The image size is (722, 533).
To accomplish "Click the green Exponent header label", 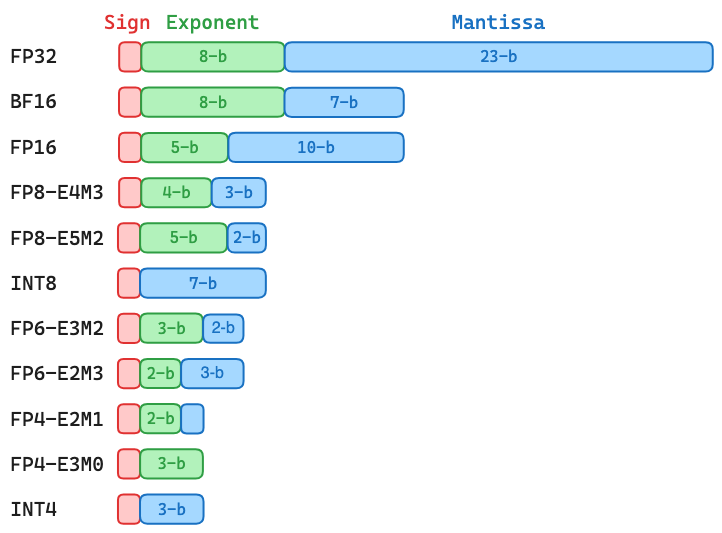I will 212,23.
